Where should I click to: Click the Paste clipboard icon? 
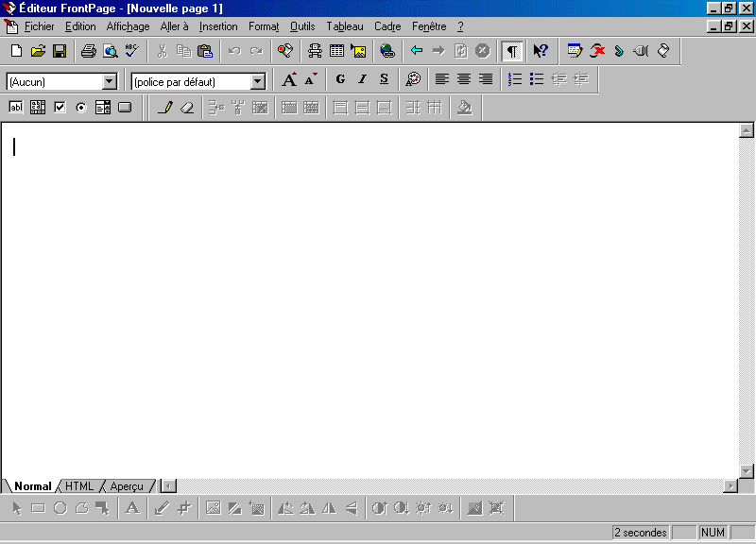pos(205,51)
